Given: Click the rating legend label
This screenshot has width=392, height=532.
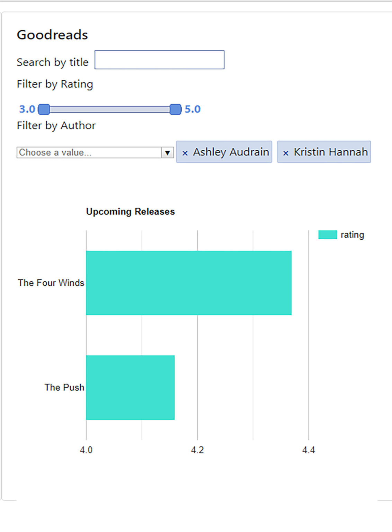Looking at the screenshot, I should (x=352, y=235).
